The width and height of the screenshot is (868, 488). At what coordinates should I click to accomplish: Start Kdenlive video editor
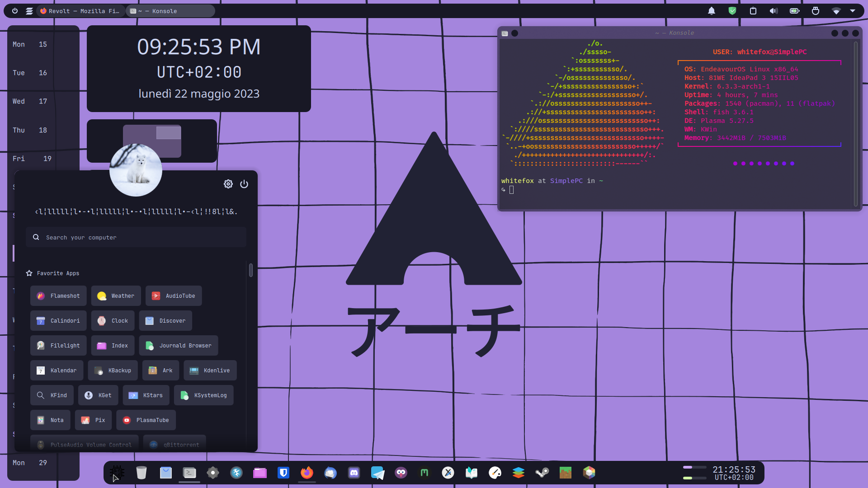click(209, 370)
